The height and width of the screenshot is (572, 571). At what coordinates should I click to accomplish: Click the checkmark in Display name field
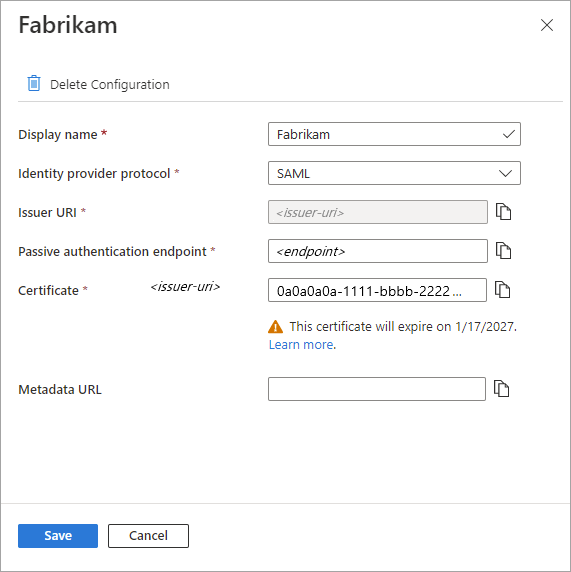pos(509,134)
